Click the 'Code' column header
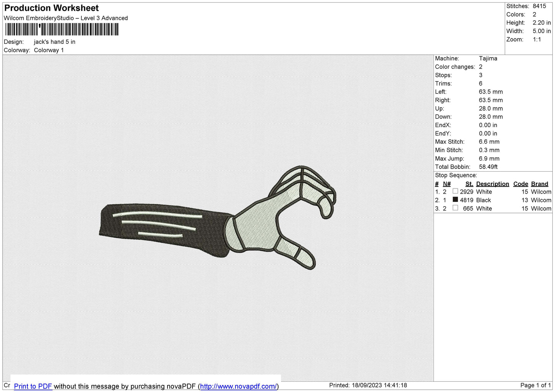 click(521, 184)
